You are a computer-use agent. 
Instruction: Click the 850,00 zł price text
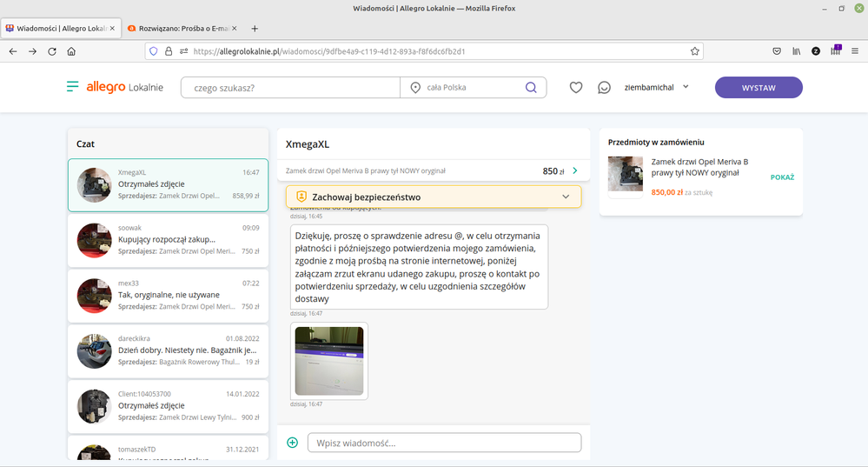(667, 192)
